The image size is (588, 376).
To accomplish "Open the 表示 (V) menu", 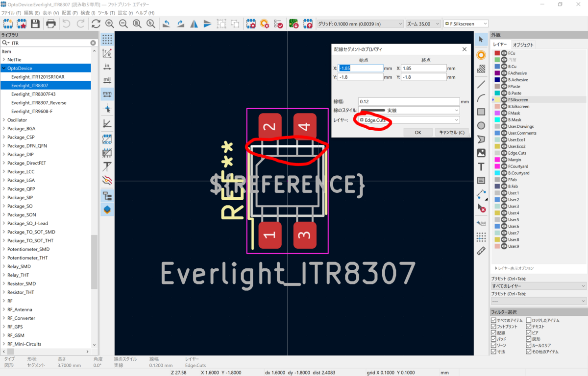I will [x=50, y=13].
